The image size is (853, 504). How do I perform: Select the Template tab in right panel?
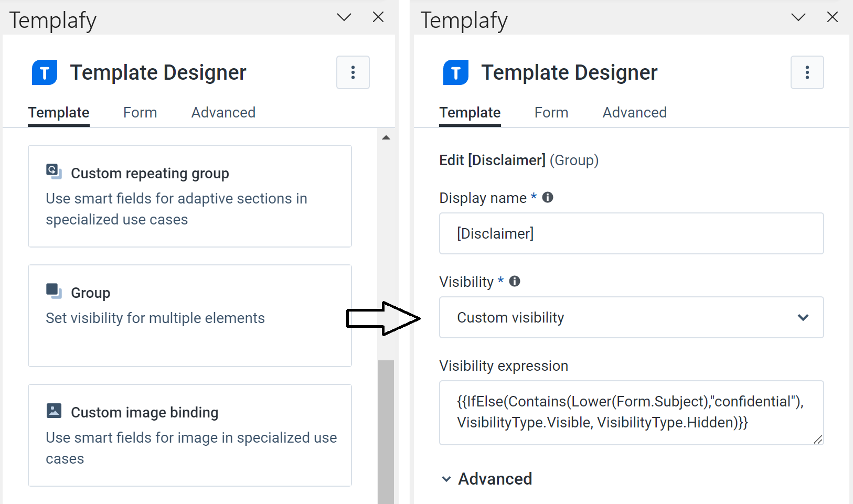[x=470, y=112]
